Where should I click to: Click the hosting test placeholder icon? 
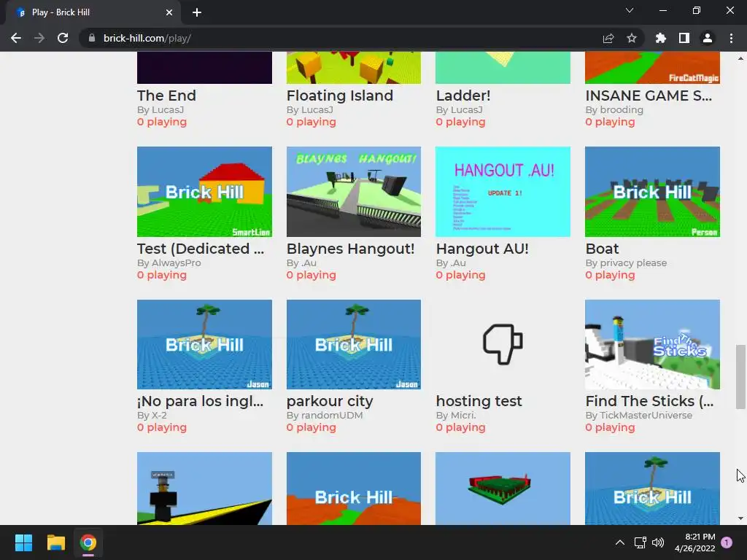coord(503,344)
